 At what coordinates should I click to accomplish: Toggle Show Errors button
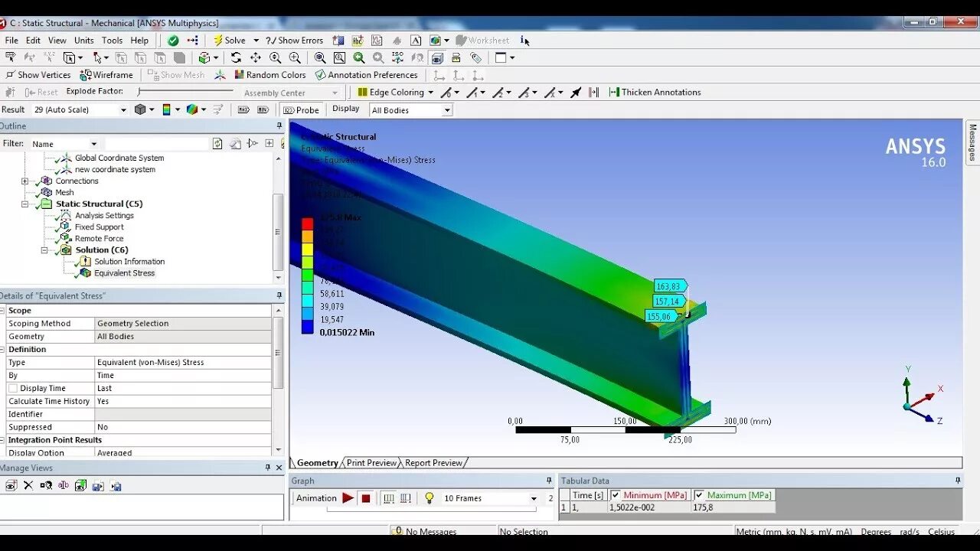(x=294, y=41)
